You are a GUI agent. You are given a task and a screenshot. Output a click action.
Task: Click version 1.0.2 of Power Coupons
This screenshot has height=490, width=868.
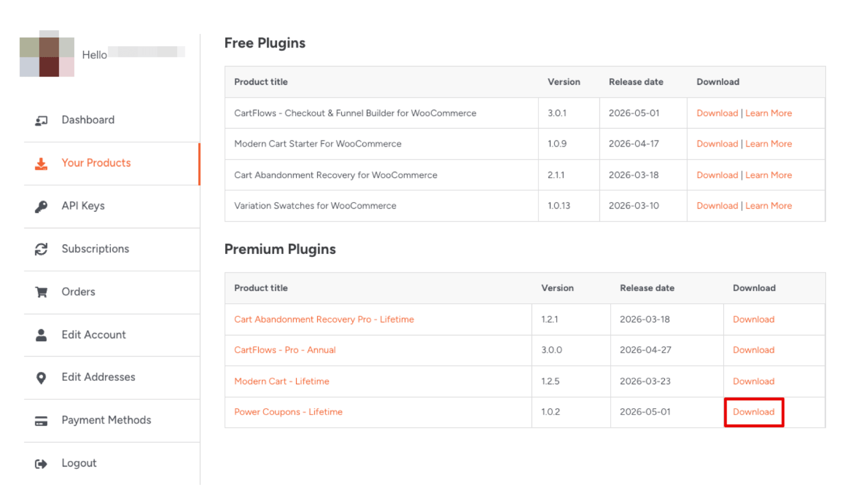click(x=551, y=412)
